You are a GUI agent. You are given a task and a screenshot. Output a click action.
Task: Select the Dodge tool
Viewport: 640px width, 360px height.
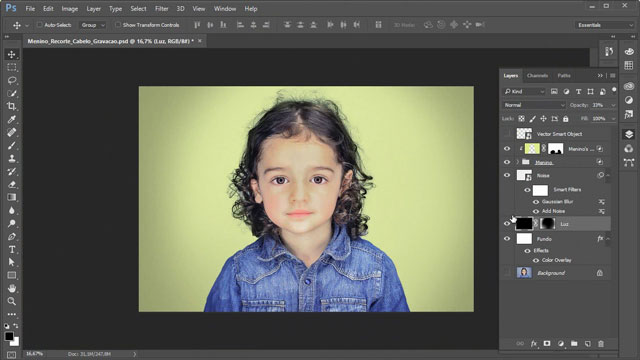(x=11, y=224)
